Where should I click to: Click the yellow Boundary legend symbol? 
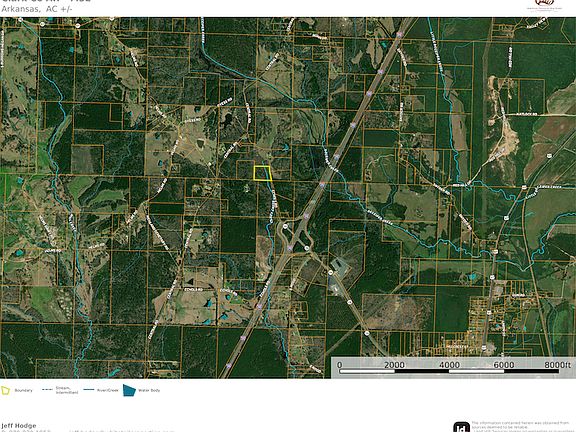point(6,390)
